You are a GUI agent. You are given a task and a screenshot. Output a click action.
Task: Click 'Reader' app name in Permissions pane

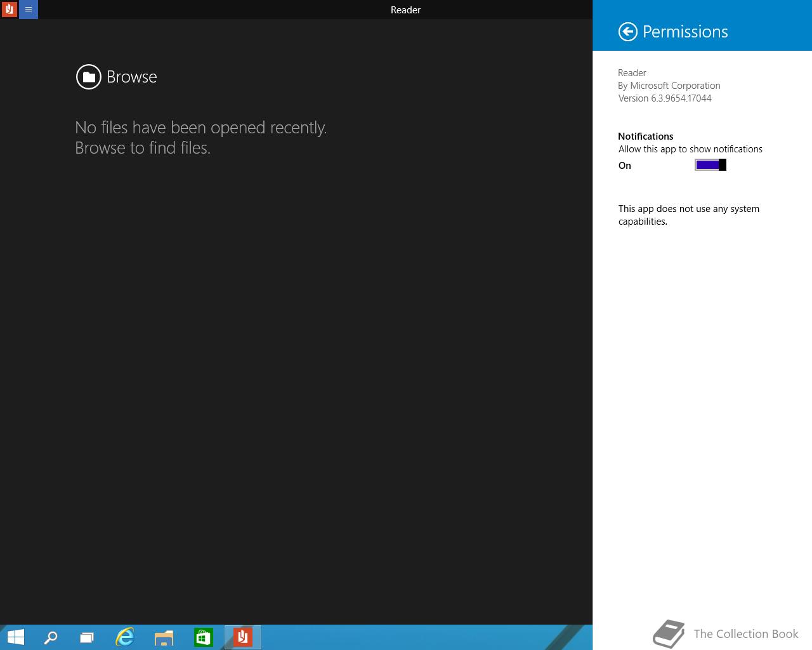tap(632, 73)
